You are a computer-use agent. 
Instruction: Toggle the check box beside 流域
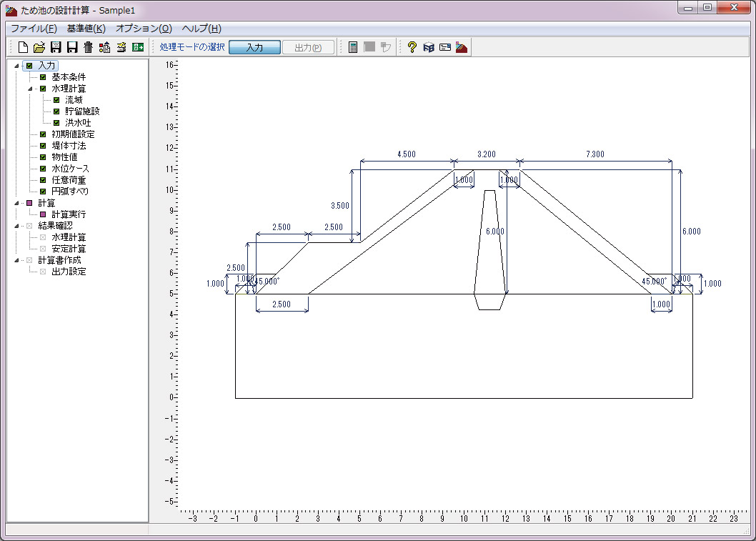pos(56,100)
